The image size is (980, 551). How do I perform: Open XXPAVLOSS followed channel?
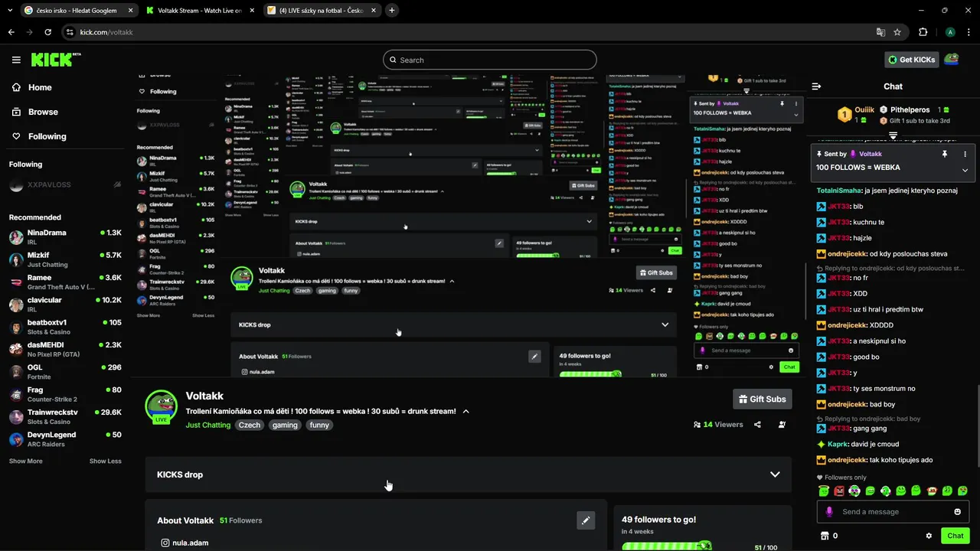pyautogui.click(x=65, y=185)
